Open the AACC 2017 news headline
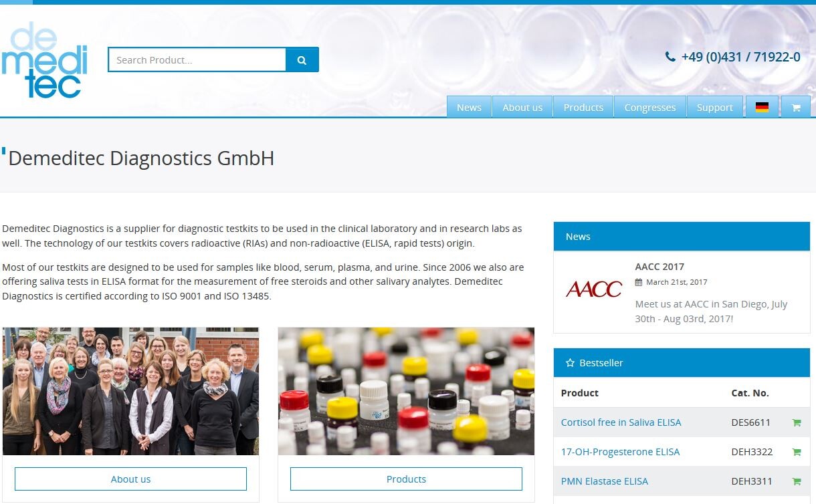The width and height of the screenshot is (816, 504). pos(659,267)
